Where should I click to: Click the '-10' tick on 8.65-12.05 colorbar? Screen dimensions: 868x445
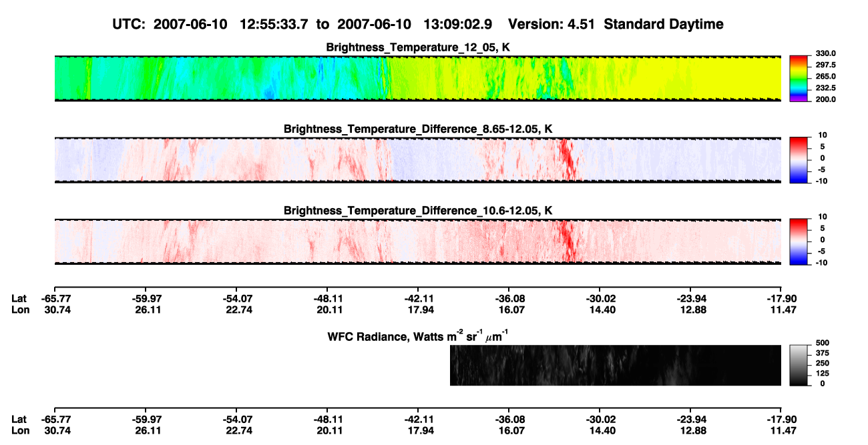[x=822, y=181]
